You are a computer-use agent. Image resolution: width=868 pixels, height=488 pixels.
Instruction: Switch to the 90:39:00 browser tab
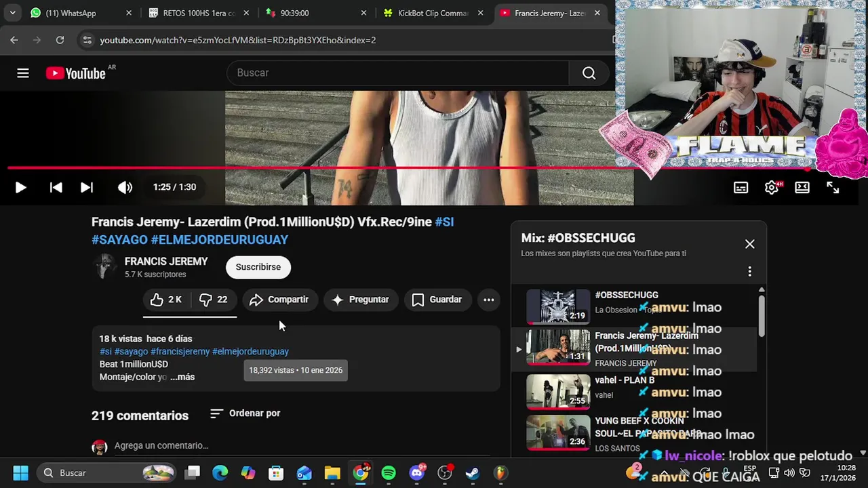[315, 13]
